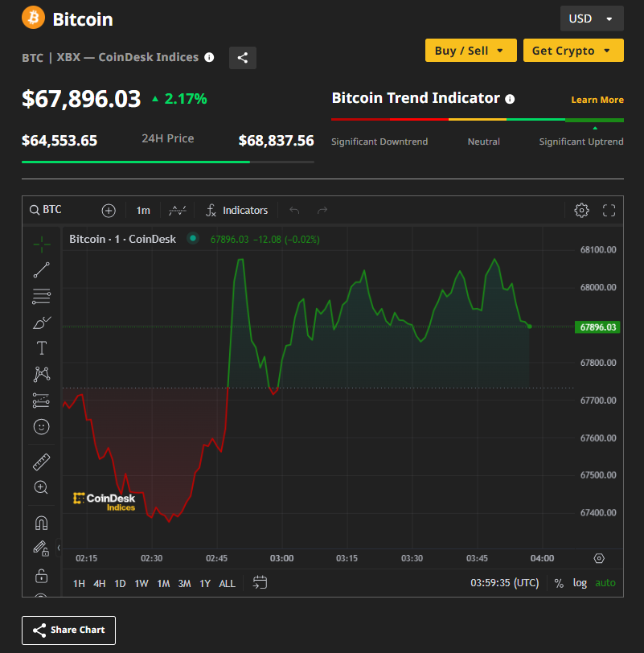
Task: Open the CoinDesk Indices info tooltip
Action: point(209,57)
